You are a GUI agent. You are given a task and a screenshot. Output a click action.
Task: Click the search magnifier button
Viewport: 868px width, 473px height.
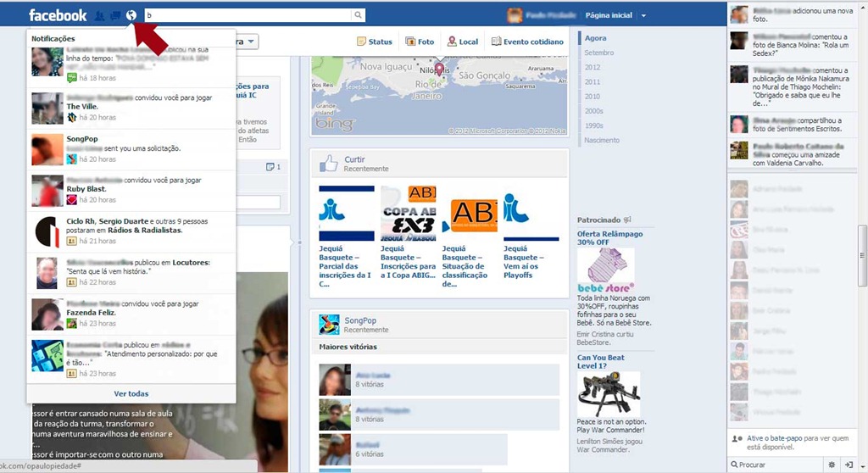(359, 15)
